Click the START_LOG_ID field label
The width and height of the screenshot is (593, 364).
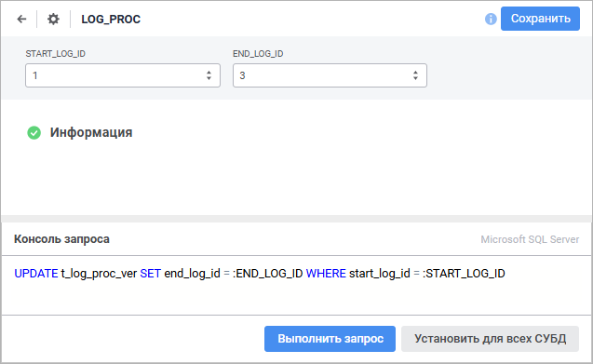[56, 54]
